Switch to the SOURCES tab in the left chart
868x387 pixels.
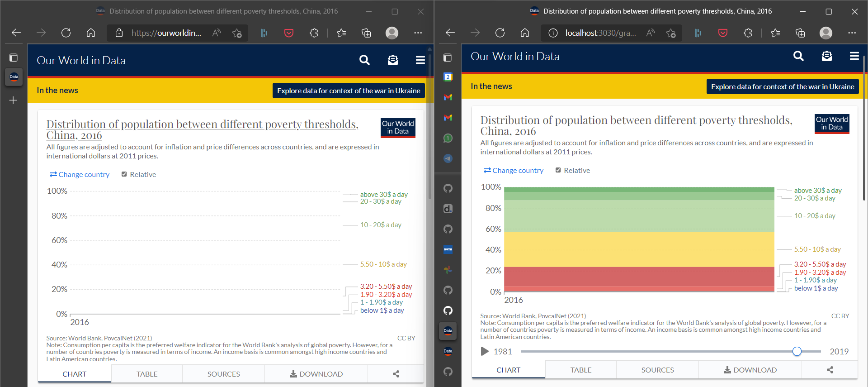[224, 374]
